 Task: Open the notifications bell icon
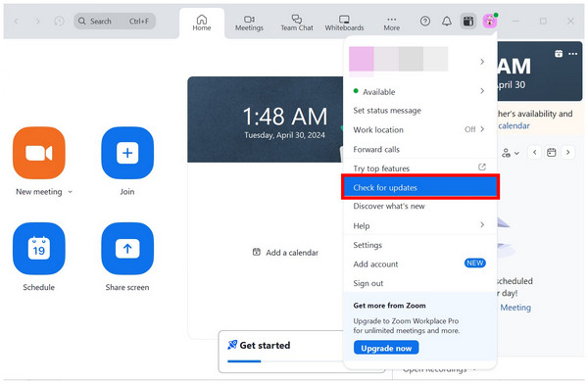pos(447,21)
